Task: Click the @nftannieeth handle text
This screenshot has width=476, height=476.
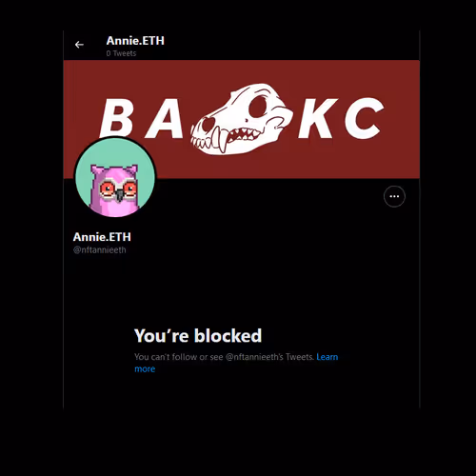Action: coord(100,250)
